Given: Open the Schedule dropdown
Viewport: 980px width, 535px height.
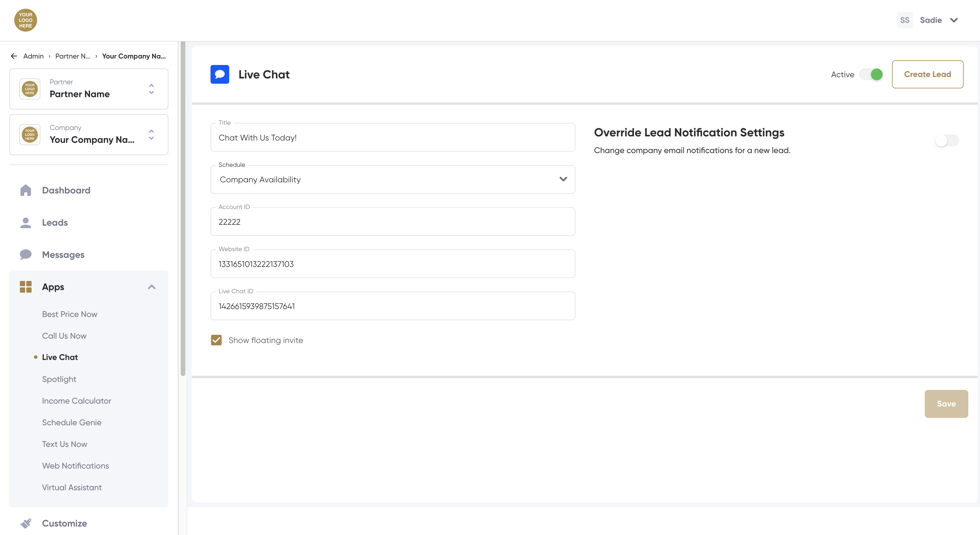Looking at the screenshot, I should (x=392, y=179).
